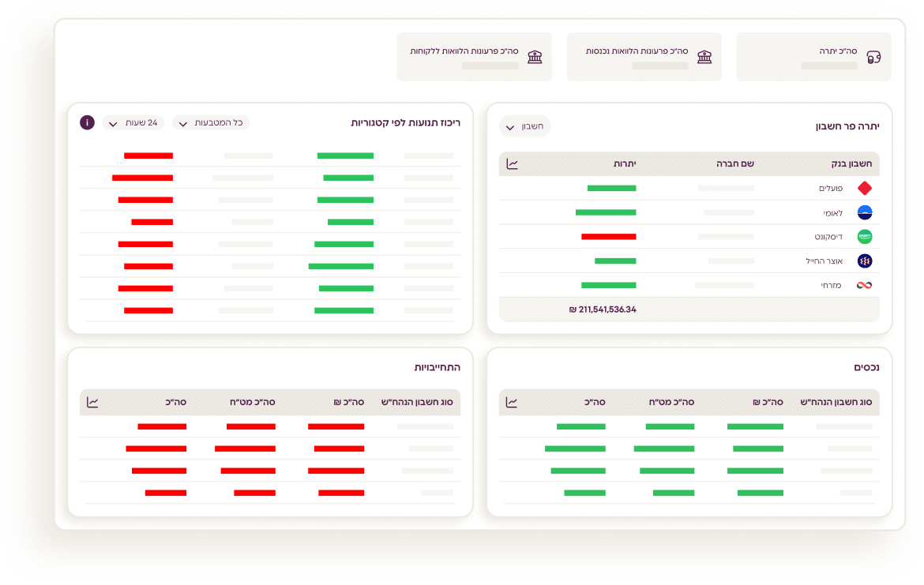
Task: Sort by יתרות column header
Action: [x=625, y=164]
